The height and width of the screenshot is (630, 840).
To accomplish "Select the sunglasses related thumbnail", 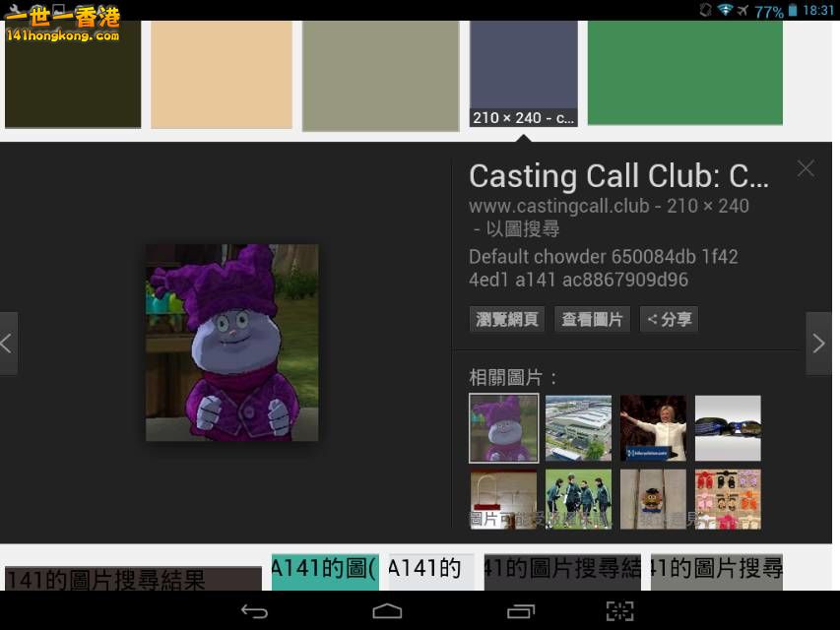I will click(728, 428).
